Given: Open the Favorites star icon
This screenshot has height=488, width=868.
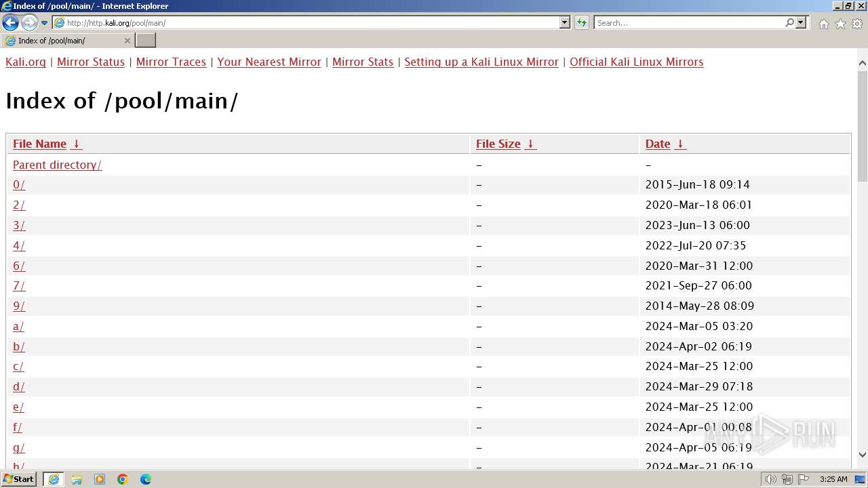Looking at the screenshot, I should pyautogui.click(x=840, y=24).
